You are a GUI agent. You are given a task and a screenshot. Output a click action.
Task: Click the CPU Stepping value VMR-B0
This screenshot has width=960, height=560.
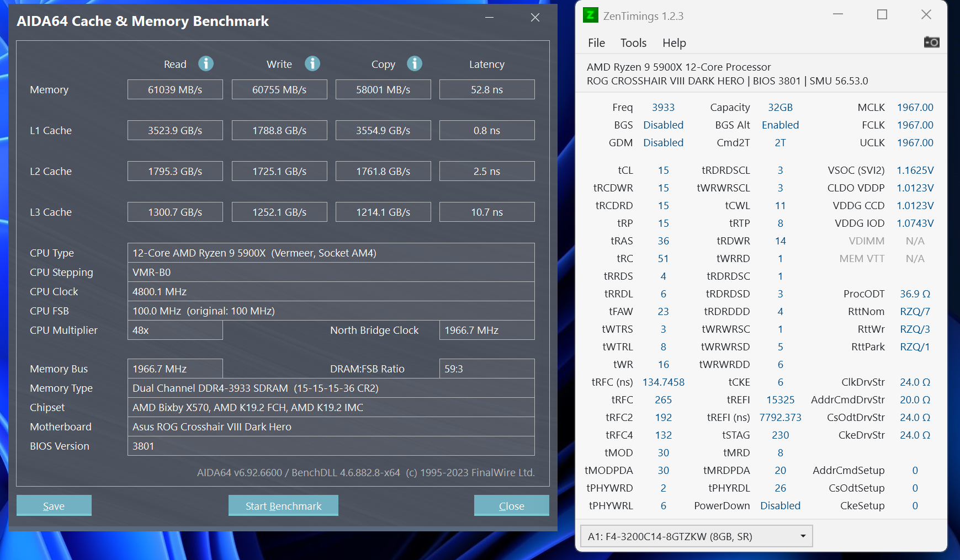[331, 272]
